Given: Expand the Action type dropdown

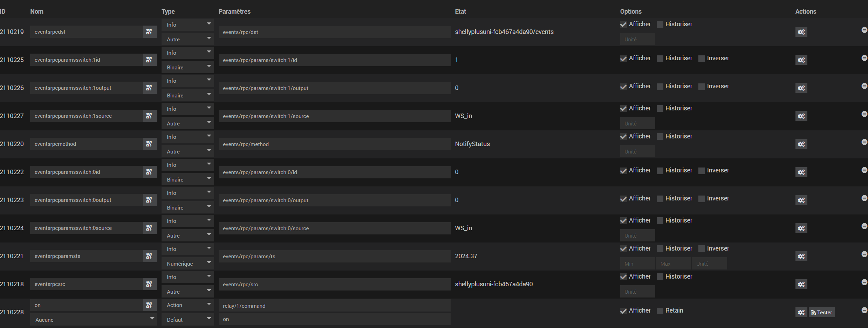Looking at the screenshot, I should point(187,305).
